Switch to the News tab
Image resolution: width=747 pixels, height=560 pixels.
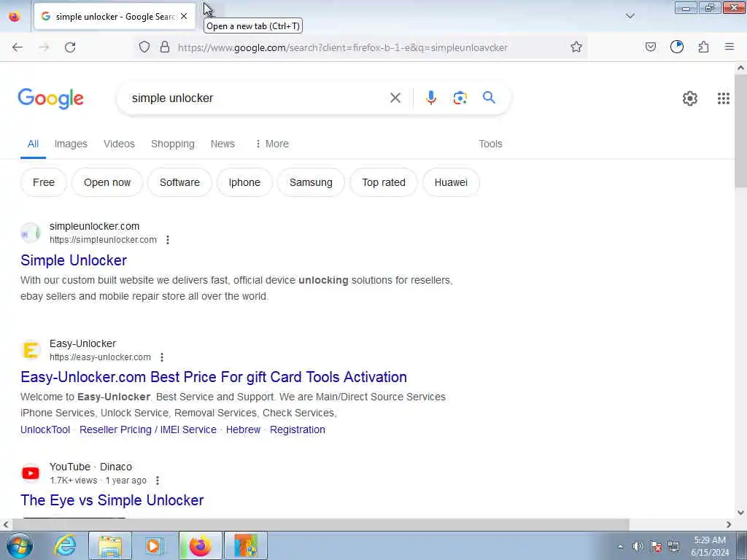(222, 144)
